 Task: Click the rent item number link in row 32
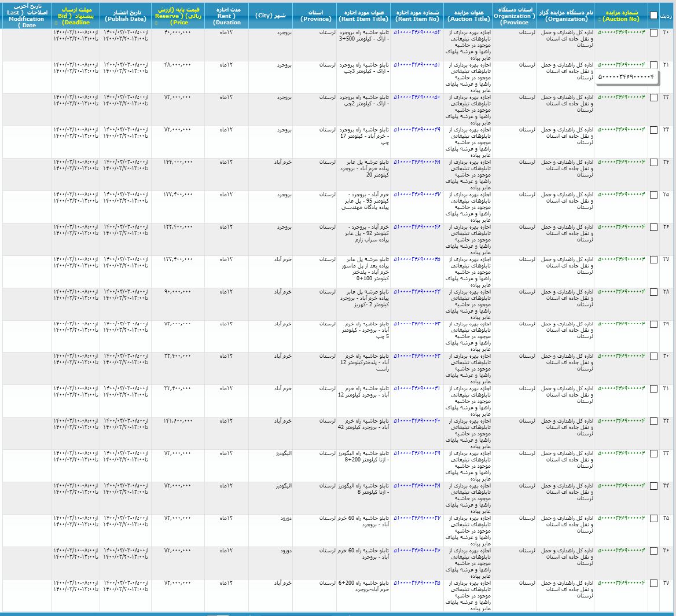pyautogui.click(x=417, y=421)
